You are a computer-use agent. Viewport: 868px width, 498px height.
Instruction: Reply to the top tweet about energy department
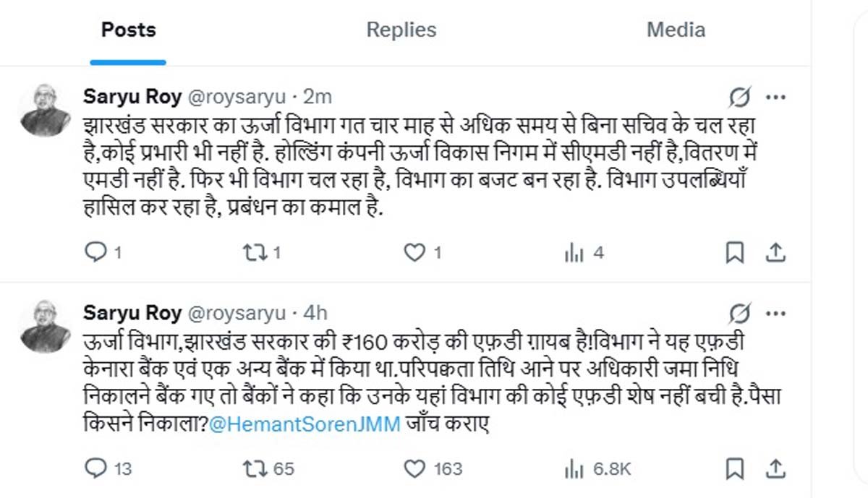coord(96,252)
